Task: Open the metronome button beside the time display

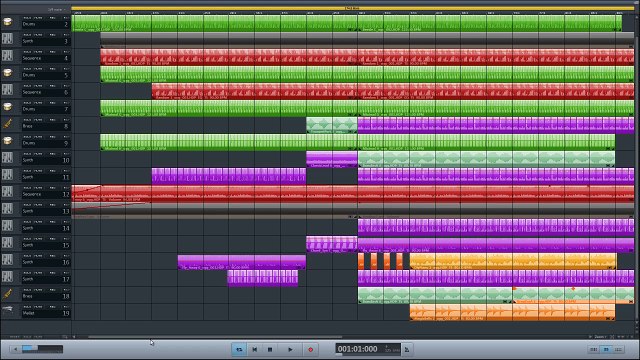Action: click(407, 349)
